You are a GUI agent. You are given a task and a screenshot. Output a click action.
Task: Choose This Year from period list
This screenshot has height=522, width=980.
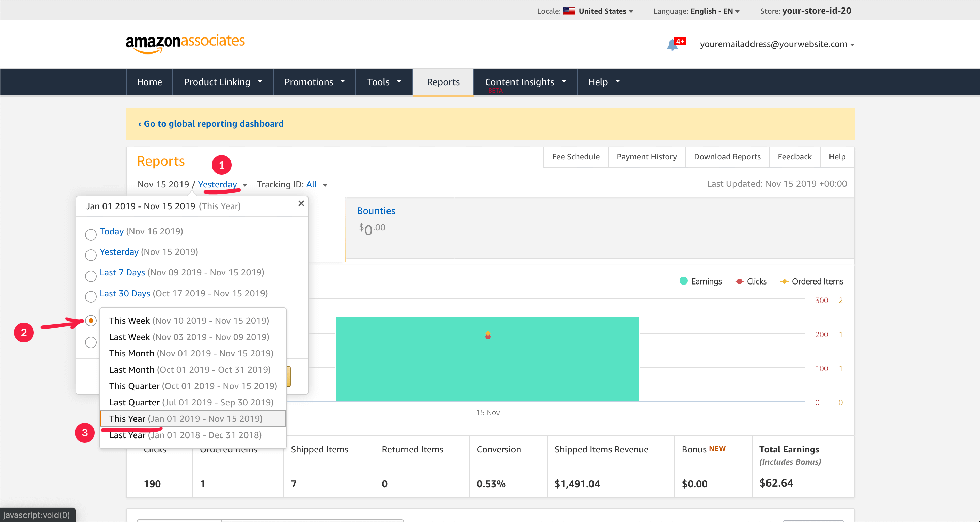193,418
